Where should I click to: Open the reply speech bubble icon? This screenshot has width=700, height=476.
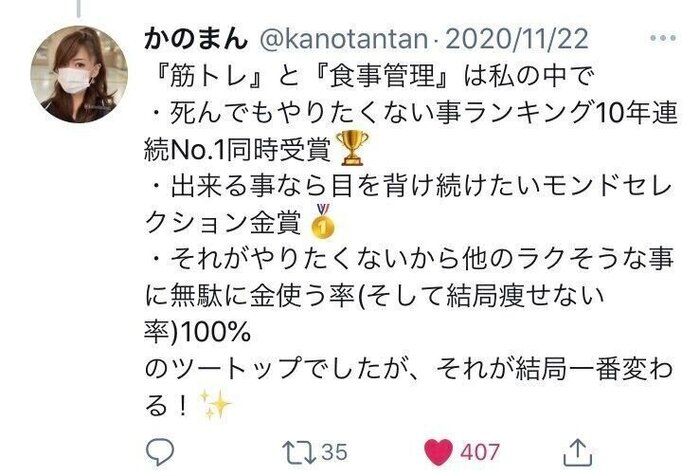point(160,451)
